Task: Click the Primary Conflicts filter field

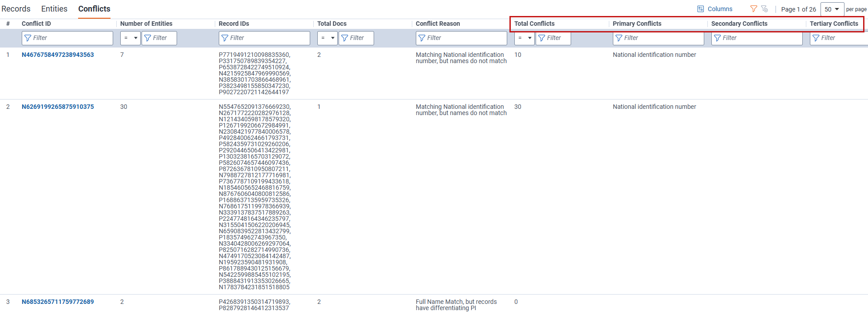Action: point(659,38)
